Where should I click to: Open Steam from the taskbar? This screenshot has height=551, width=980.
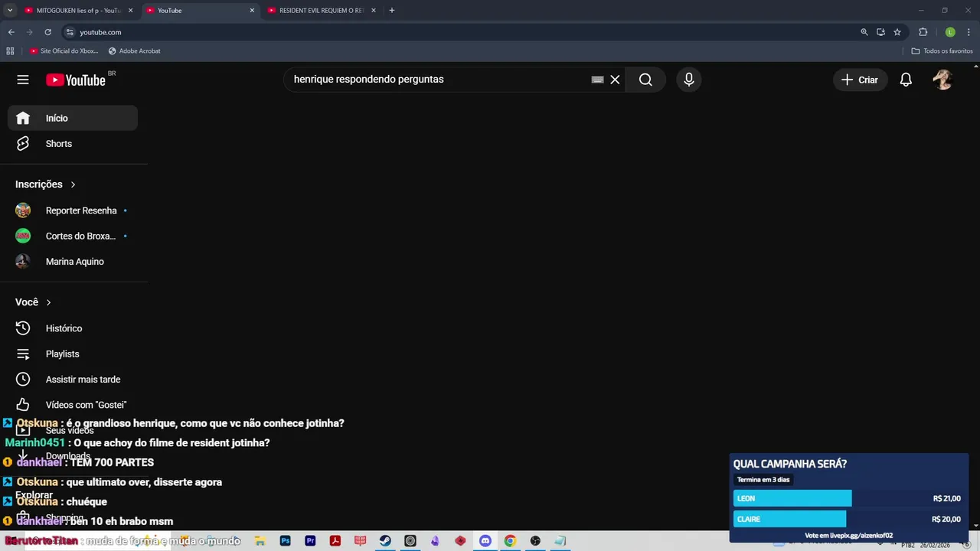[x=385, y=541]
